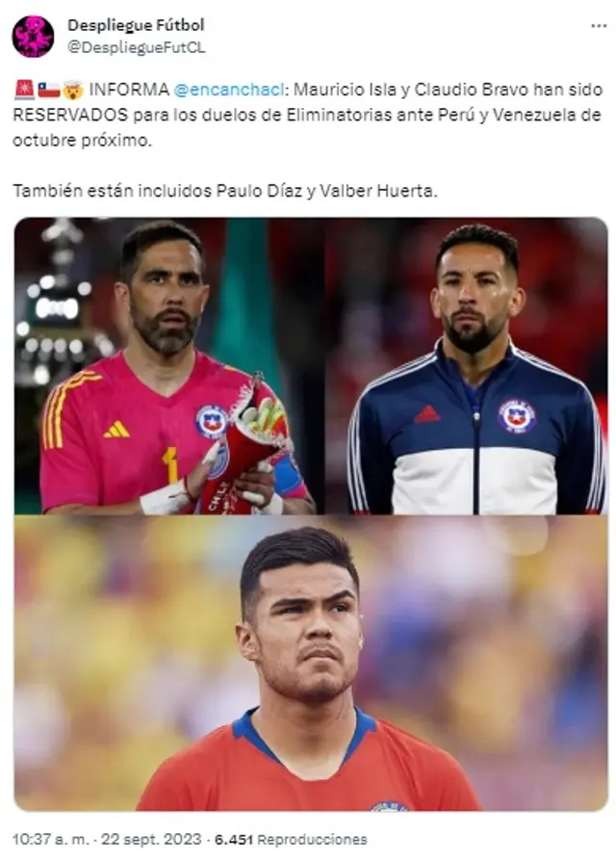Click the siren emoji in the tweet
This screenshot has width=616, height=863.
tap(24, 90)
